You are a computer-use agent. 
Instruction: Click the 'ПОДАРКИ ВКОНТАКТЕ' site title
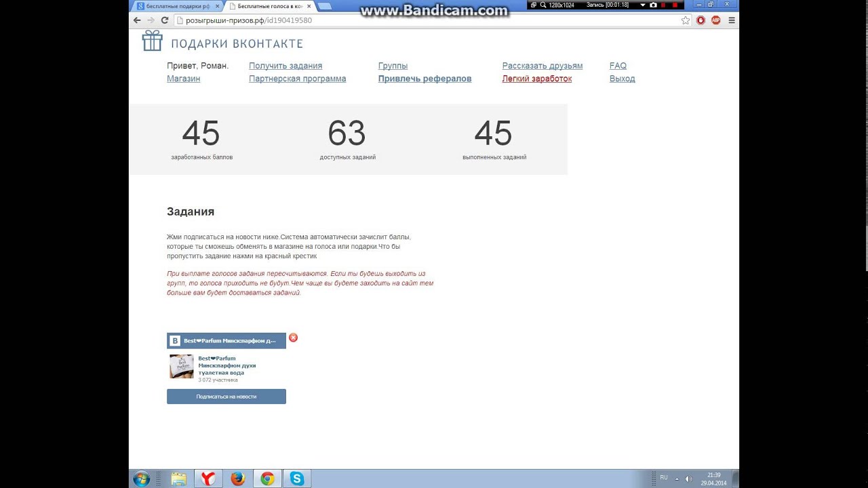pyautogui.click(x=237, y=43)
